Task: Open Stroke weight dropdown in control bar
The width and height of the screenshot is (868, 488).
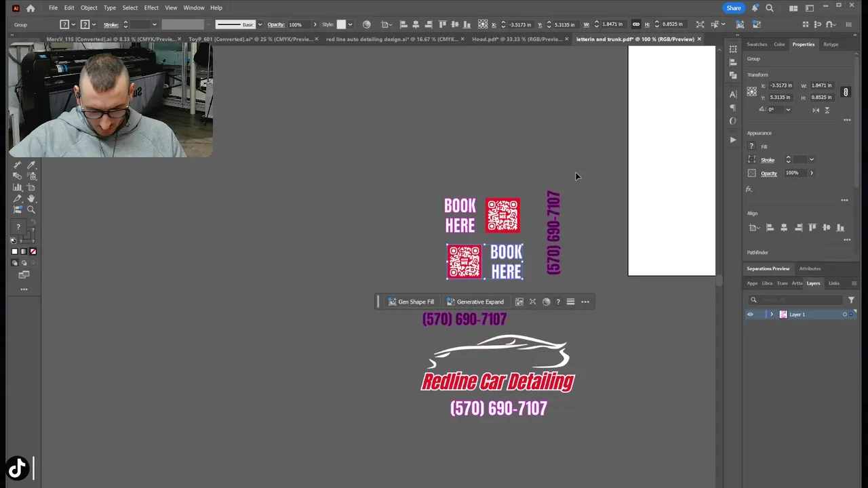Action: coord(155,24)
